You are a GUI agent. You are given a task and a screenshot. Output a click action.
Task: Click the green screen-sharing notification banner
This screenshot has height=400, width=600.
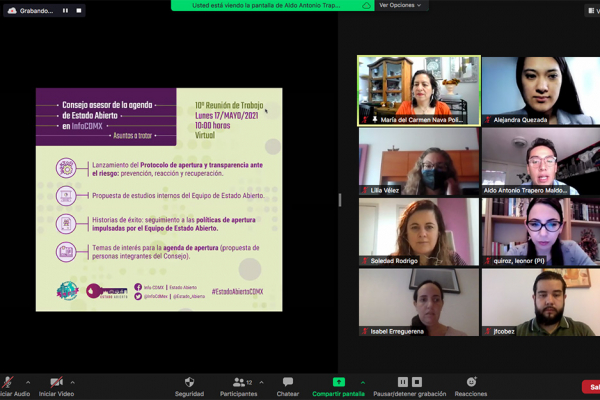pos(272,5)
